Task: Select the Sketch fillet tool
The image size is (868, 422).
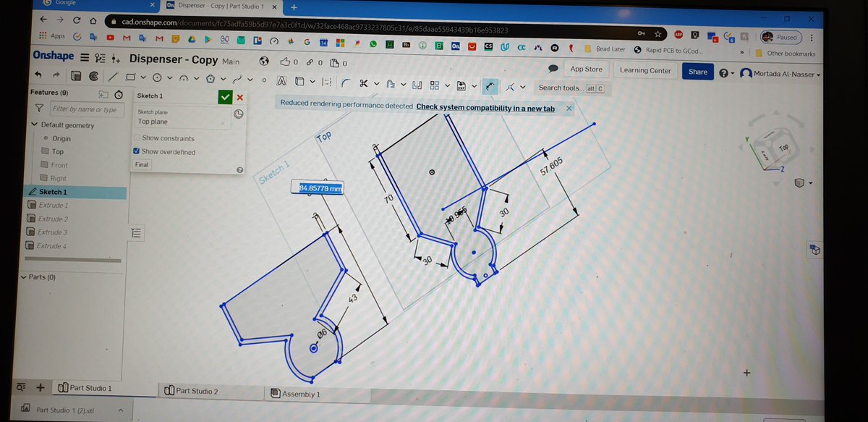Action: click(345, 83)
